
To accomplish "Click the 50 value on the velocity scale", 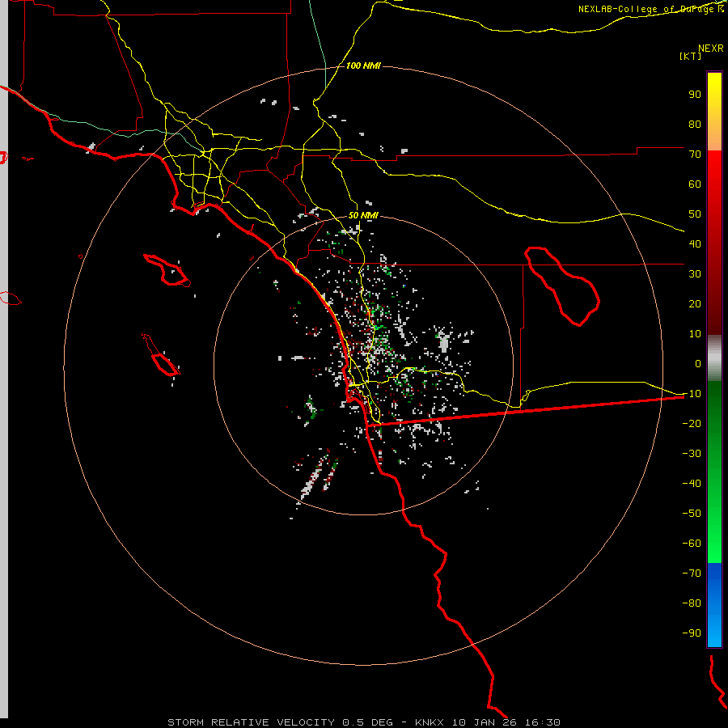I will 695,214.
